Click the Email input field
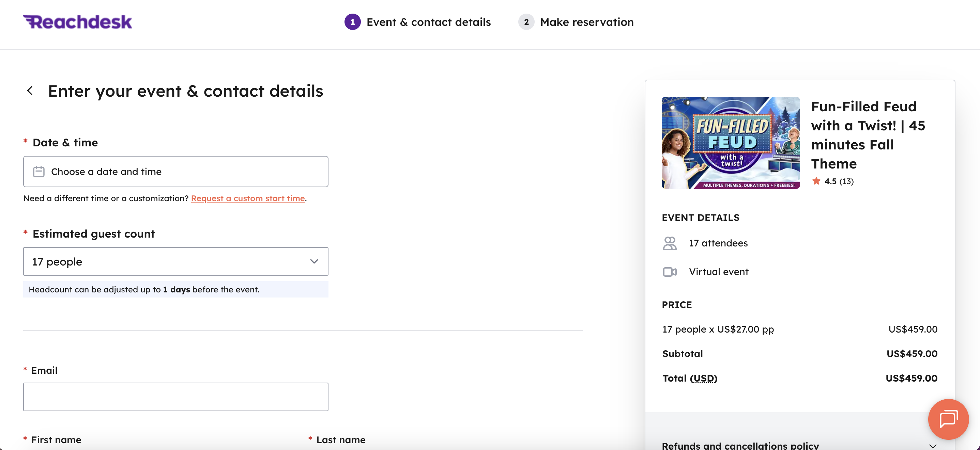 pyautogui.click(x=176, y=397)
